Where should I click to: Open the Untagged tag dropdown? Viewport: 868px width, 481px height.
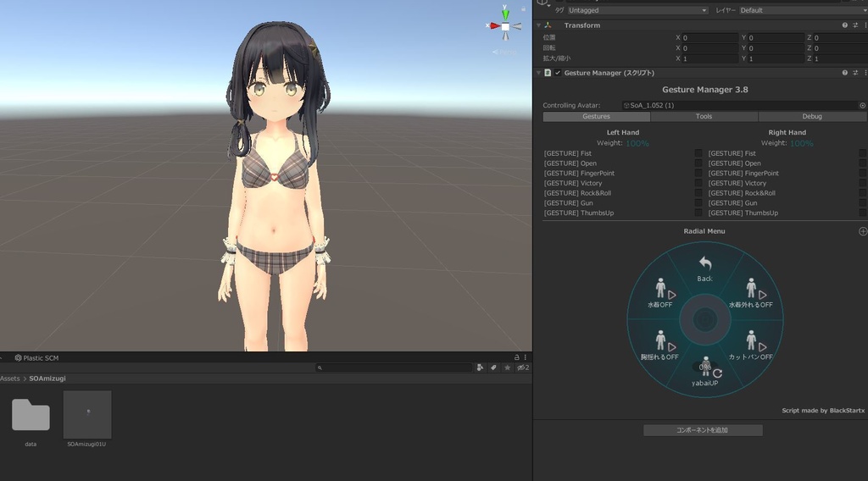click(x=637, y=10)
